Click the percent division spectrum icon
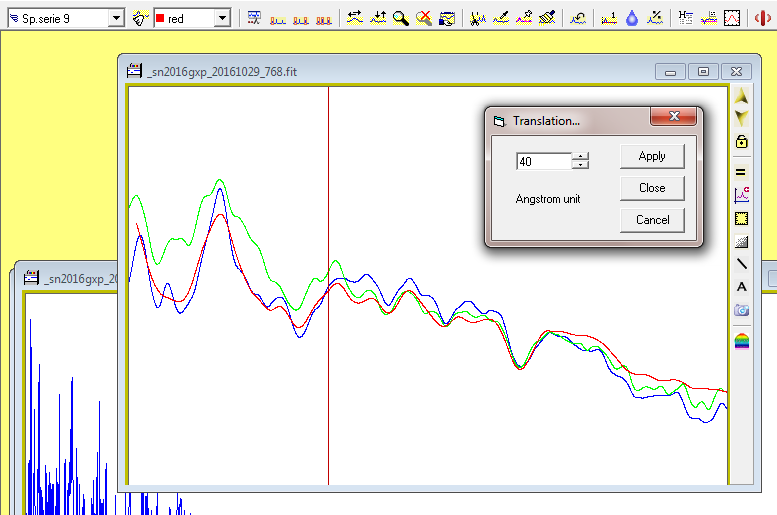 pos(655,18)
